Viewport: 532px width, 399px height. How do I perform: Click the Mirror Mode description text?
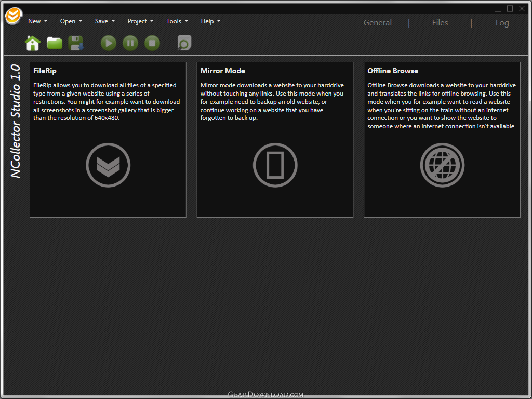point(272,101)
